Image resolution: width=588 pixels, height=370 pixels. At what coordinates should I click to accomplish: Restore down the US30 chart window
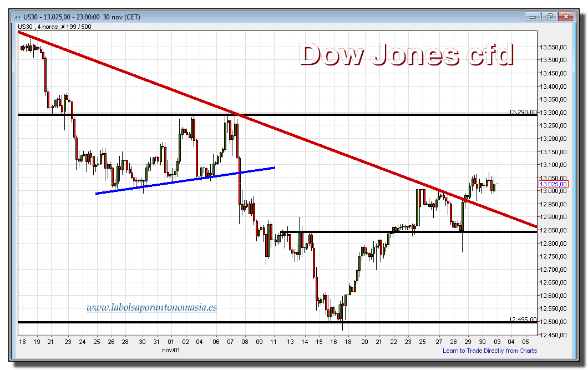tap(549, 17)
